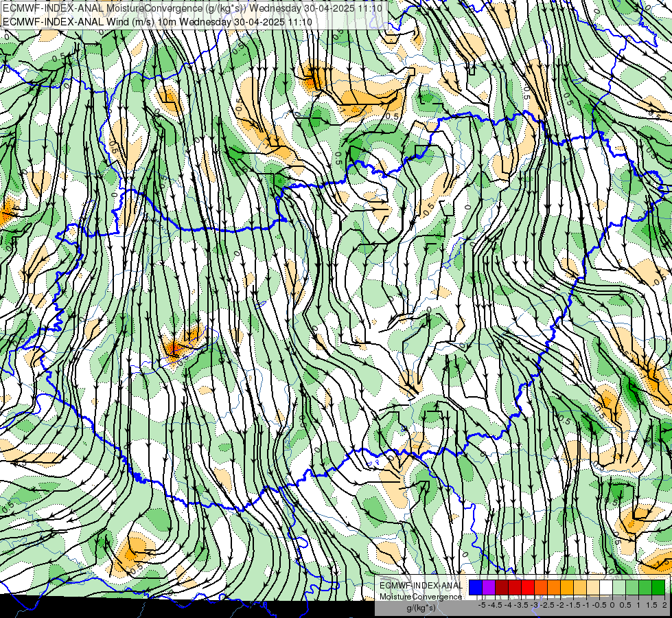Click the blue legend color swatch
The width and height of the screenshot is (672, 618).
[476, 587]
